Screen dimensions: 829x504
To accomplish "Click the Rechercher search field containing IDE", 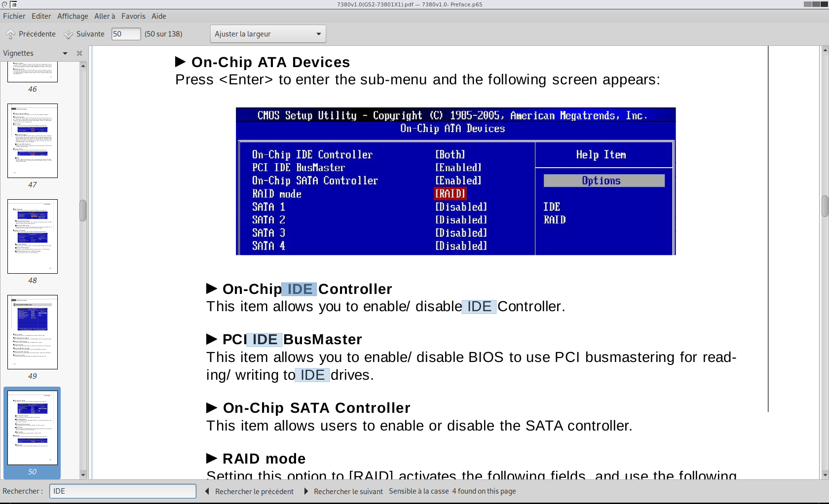I will pos(123,491).
